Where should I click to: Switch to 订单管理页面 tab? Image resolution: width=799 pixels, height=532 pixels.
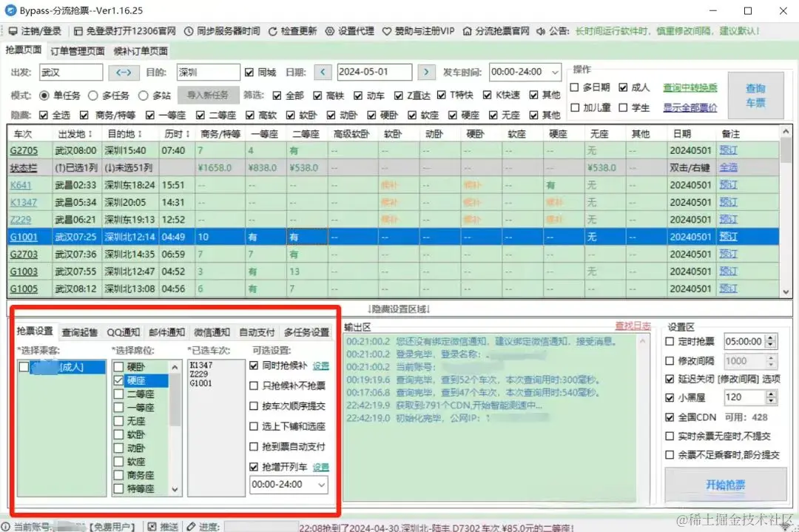click(x=78, y=51)
